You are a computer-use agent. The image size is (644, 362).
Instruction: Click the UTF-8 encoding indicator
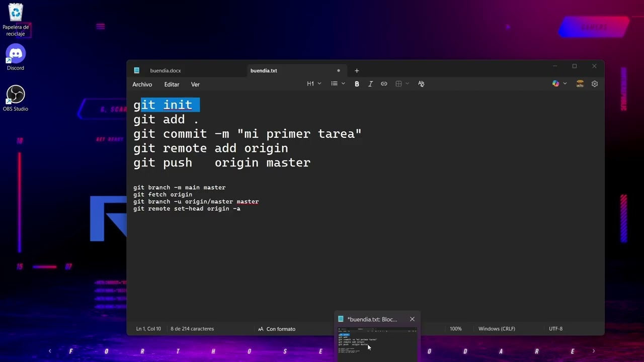tap(555, 329)
